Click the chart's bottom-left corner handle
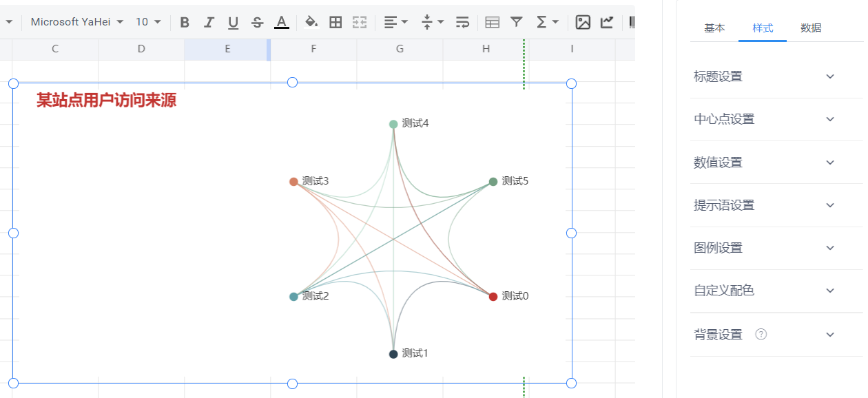Image resolution: width=868 pixels, height=398 pixels. click(x=13, y=383)
